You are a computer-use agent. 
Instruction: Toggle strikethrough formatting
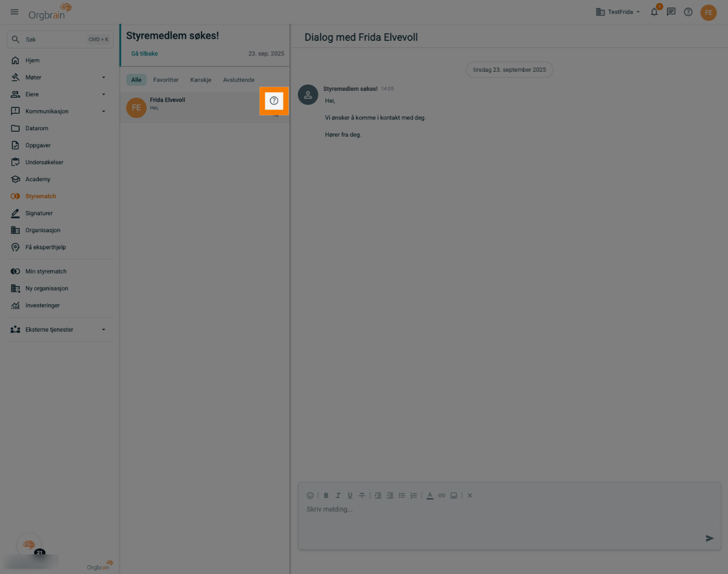tap(362, 495)
